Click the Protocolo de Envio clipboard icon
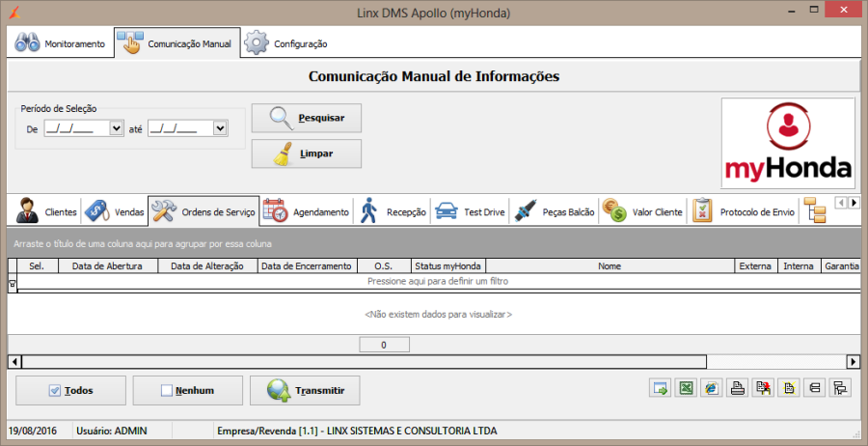 (702, 211)
